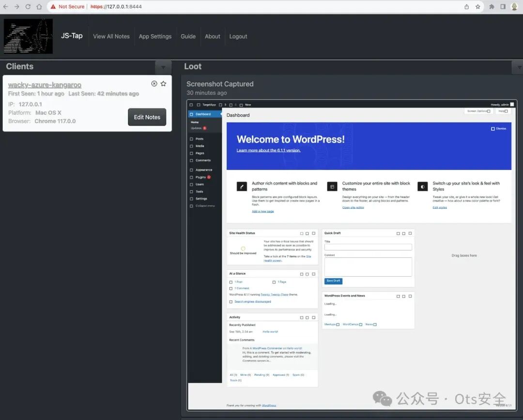
Task: Click the IP value 127.0.0.1
Action: (x=31, y=105)
